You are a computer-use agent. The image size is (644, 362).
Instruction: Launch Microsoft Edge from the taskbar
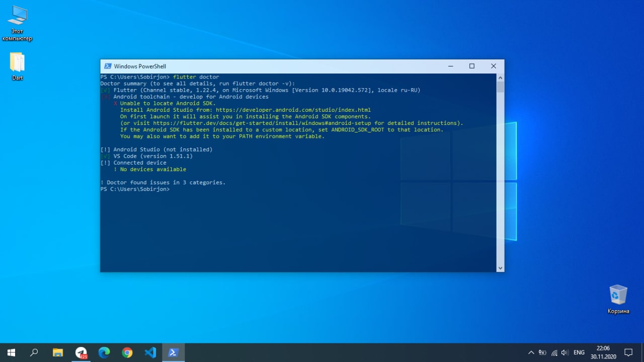coord(104,352)
